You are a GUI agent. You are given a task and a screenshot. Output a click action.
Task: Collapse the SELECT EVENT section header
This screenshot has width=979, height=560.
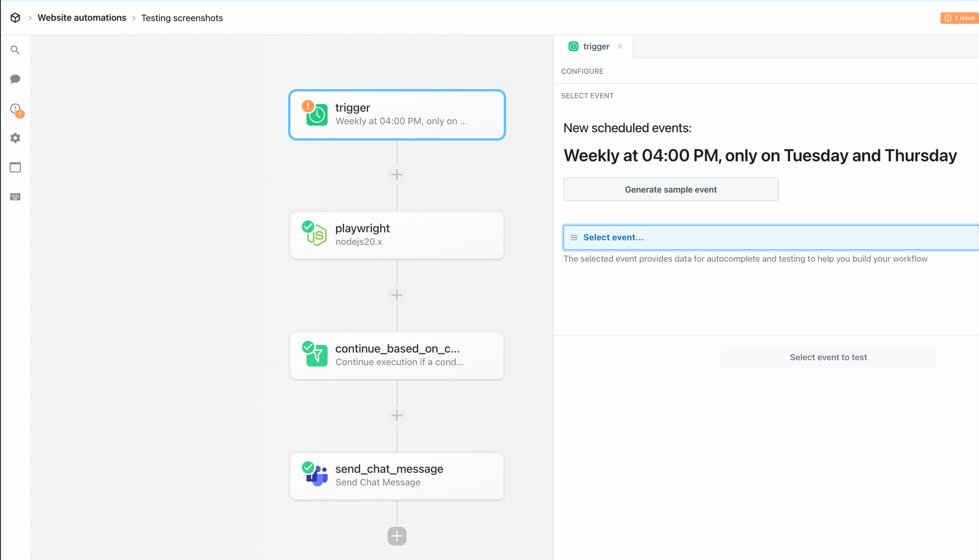pyautogui.click(x=587, y=96)
